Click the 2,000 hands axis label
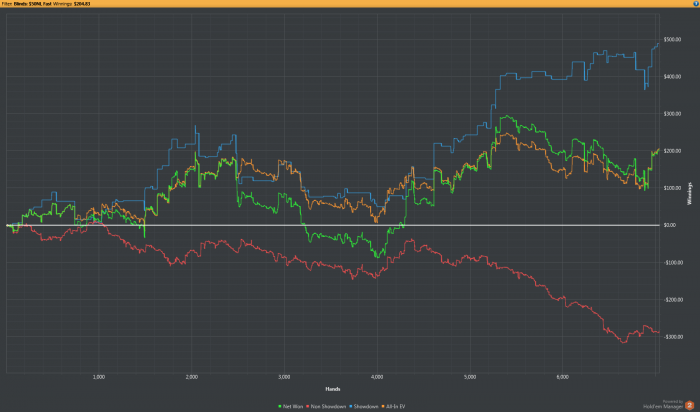The image size is (700, 412). tap(192, 377)
